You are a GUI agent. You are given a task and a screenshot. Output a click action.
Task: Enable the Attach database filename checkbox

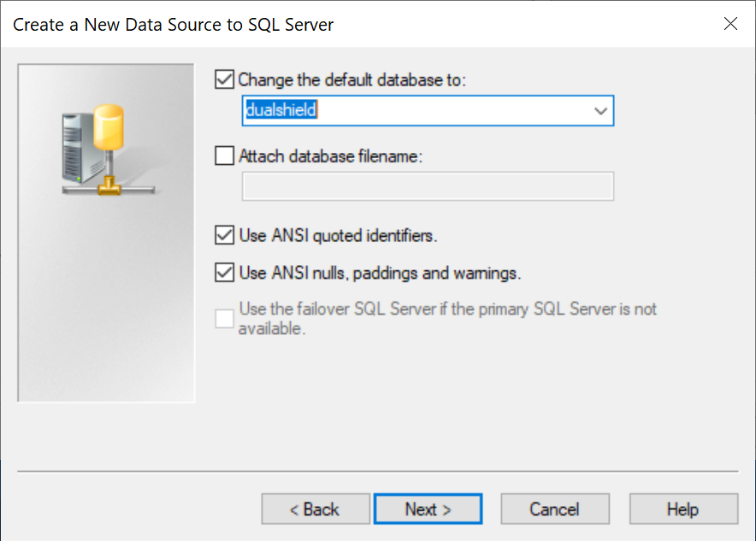[x=225, y=156]
